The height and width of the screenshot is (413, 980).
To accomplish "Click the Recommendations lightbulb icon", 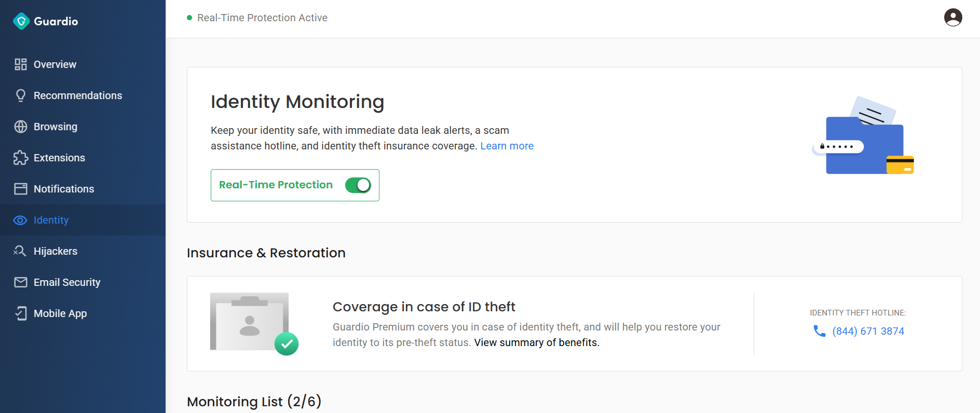I will [x=21, y=95].
